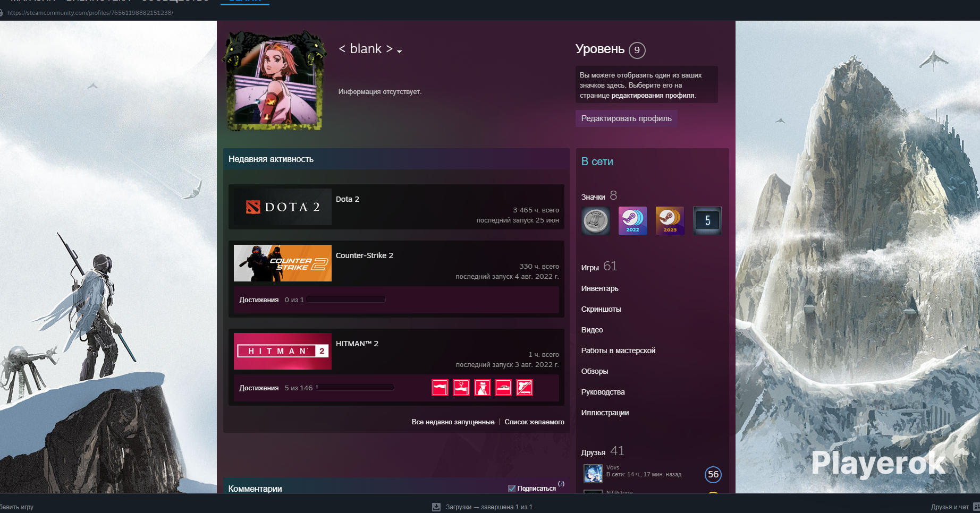Screen dimensions: 980x513
Task: Open Все недавно запущенные link
Action: (453, 422)
